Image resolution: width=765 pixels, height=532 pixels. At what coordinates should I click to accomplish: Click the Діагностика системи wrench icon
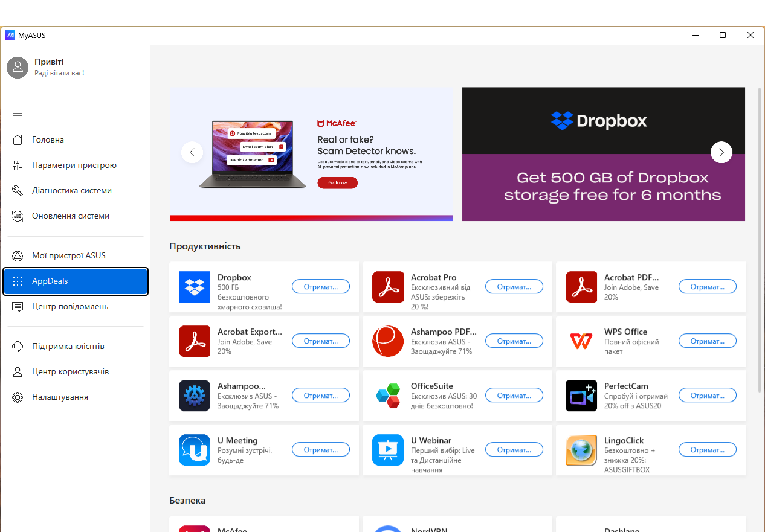[x=18, y=190]
